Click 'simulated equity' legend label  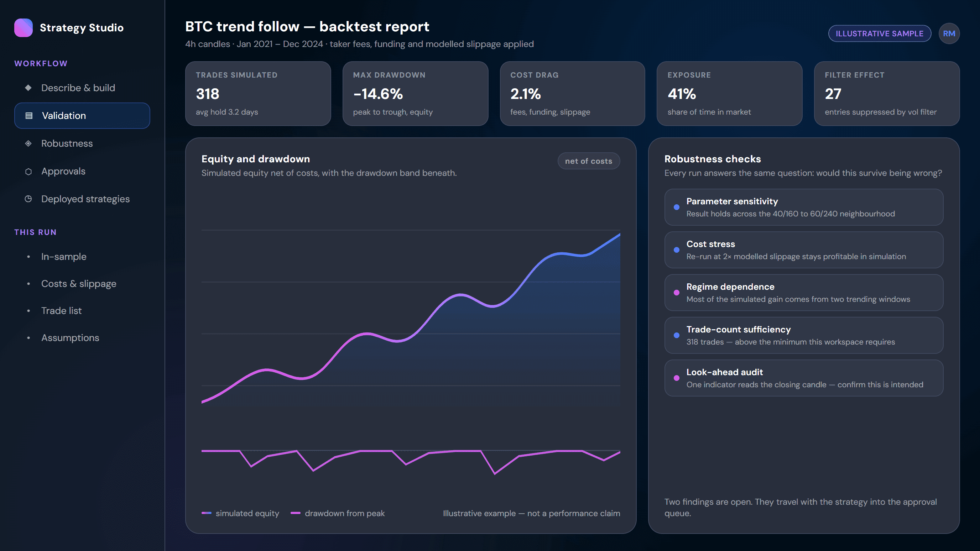[x=247, y=513]
